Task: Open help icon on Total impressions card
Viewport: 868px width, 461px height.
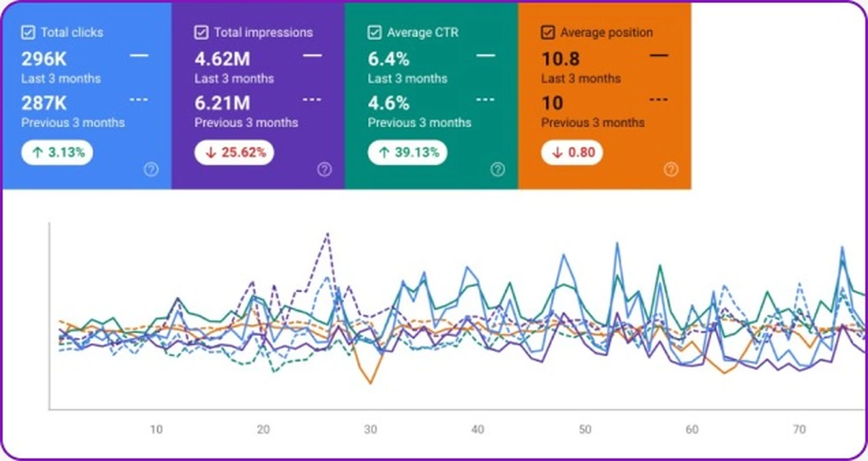Action: coord(325,170)
